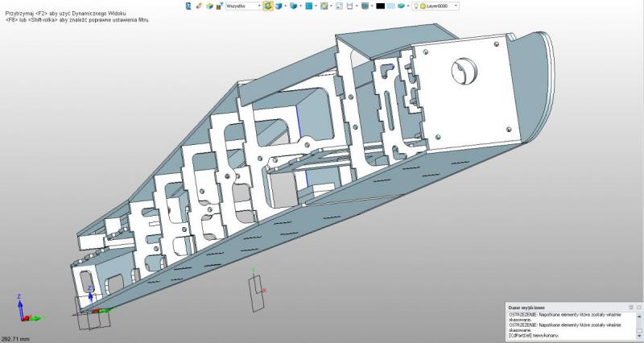Open the Layer0000 layer dropdown
The width and height of the screenshot is (644, 343).
tap(456, 6)
